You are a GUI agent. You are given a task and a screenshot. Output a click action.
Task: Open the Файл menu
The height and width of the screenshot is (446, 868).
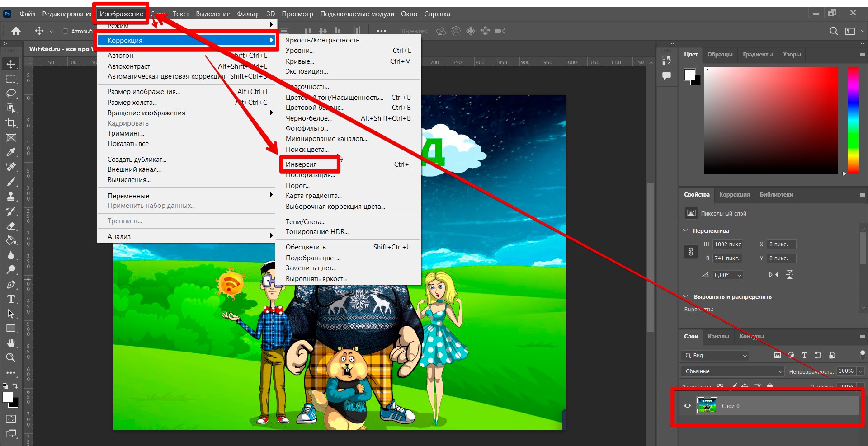[27, 14]
